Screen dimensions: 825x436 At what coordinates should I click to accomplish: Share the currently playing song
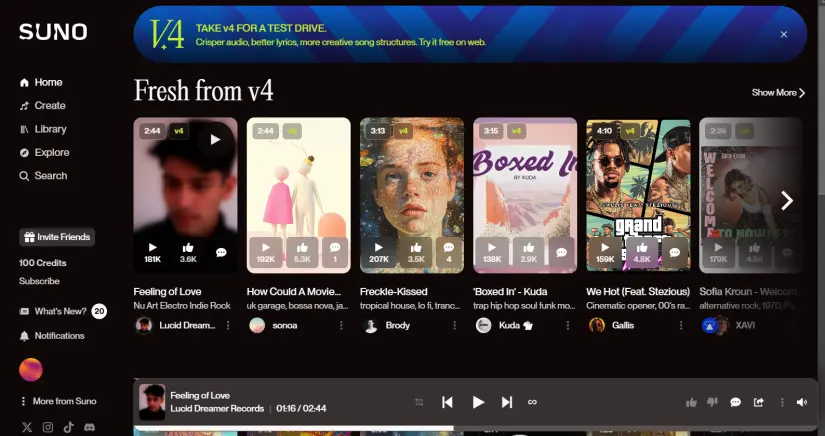pyautogui.click(x=758, y=403)
